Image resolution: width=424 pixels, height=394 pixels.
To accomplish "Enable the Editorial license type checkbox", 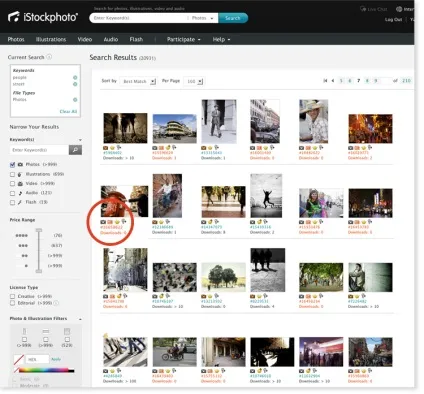I will tap(12, 303).
